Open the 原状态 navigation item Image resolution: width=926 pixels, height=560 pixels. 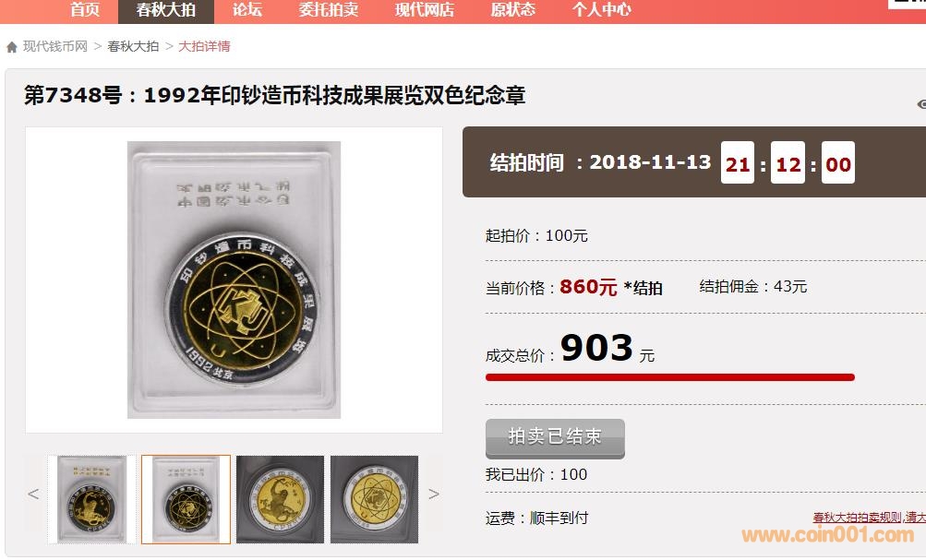(513, 9)
